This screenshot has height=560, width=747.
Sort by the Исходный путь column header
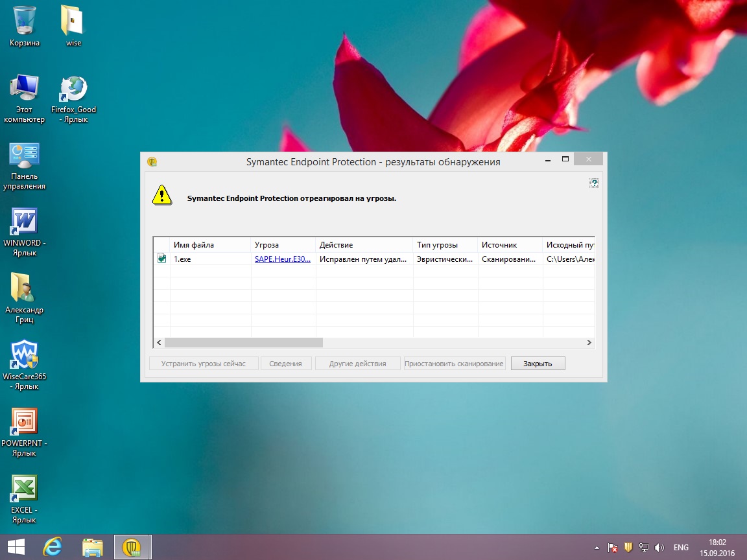point(569,245)
